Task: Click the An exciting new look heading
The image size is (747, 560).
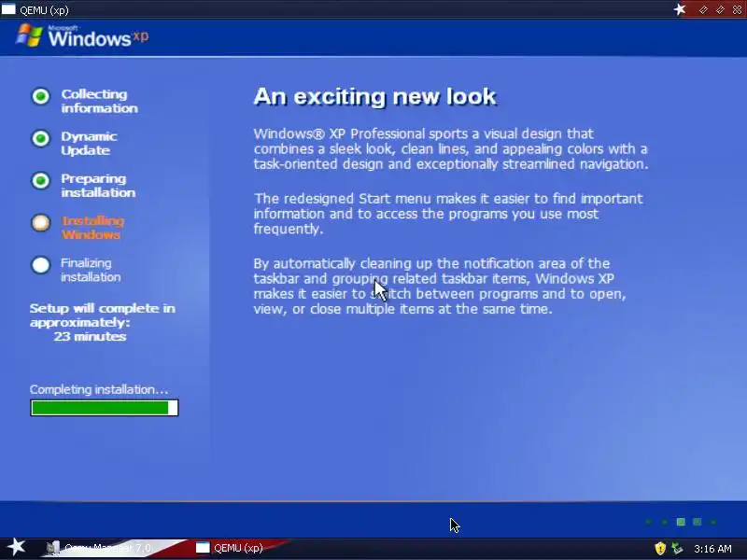Action: (x=375, y=97)
